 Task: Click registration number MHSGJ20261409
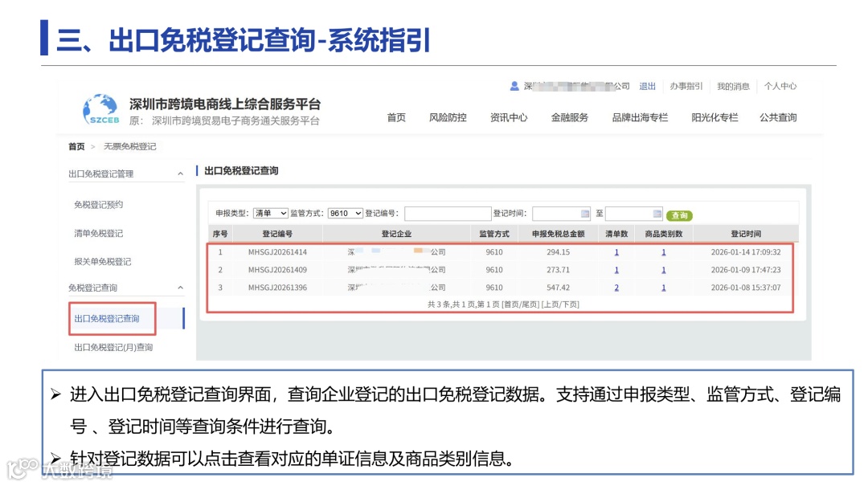(277, 270)
